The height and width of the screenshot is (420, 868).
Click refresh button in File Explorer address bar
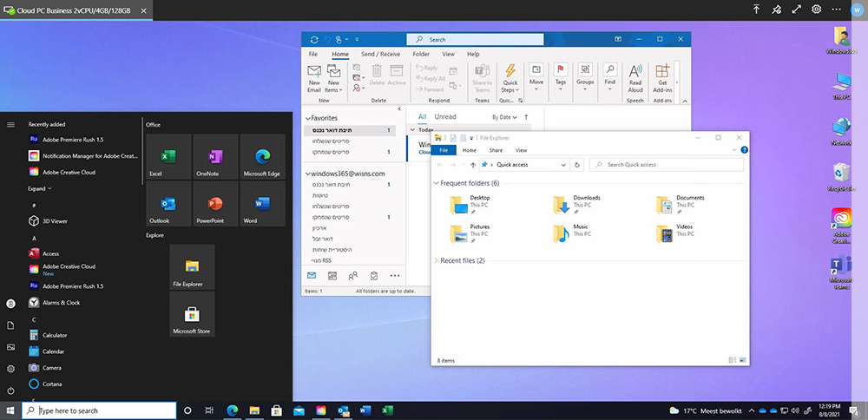tap(577, 165)
